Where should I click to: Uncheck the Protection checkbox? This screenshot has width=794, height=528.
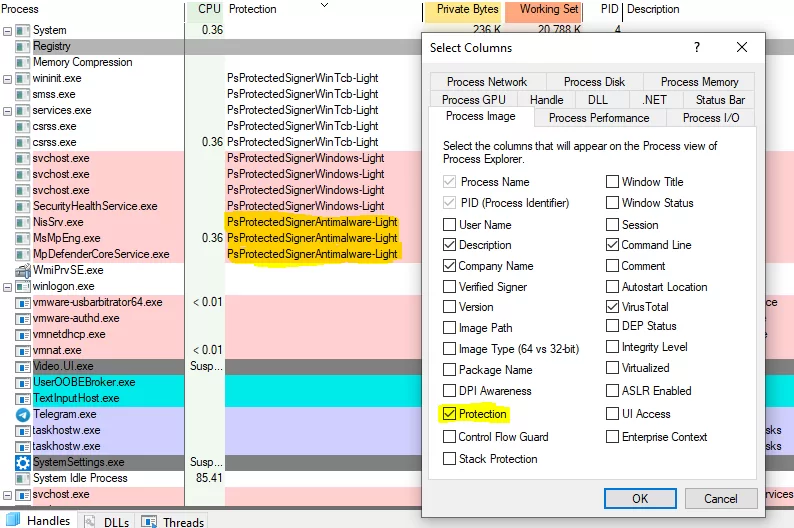coord(450,414)
